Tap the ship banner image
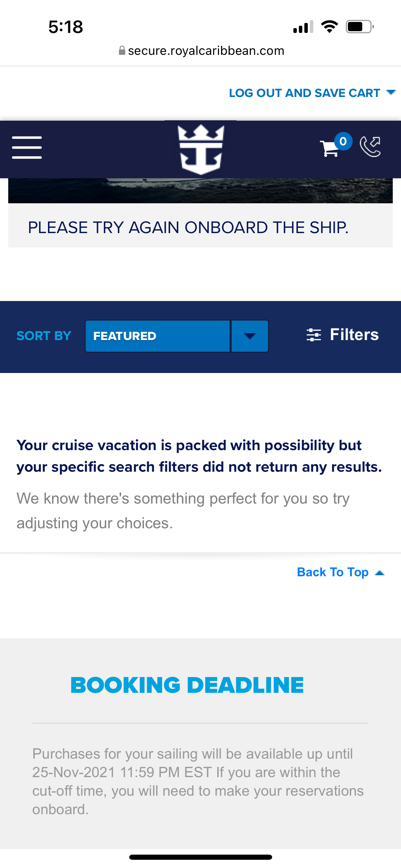 200,191
